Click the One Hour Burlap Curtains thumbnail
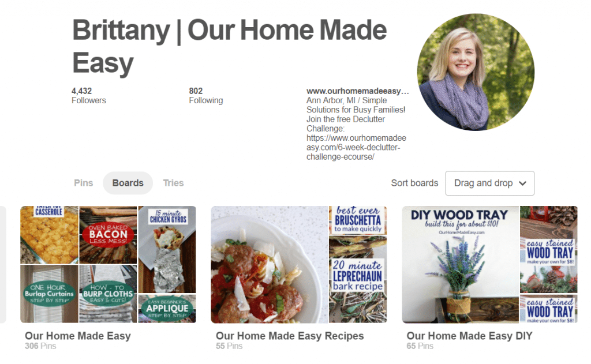The height and width of the screenshot is (364, 591). (50, 294)
